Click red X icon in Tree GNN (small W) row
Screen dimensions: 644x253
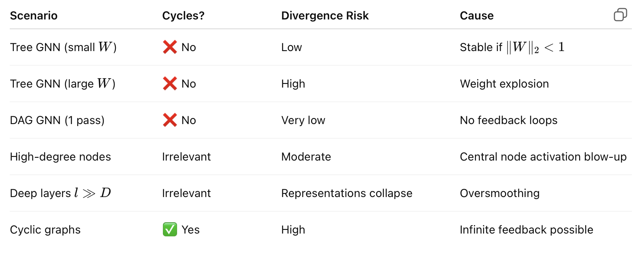pyautogui.click(x=170, y=47)
